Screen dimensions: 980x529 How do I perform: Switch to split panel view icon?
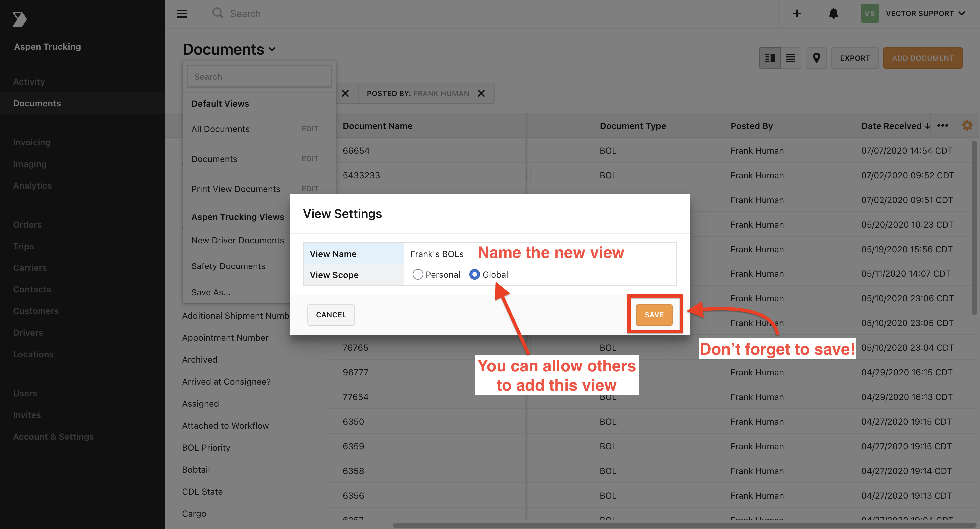click(x=770, y=58)
